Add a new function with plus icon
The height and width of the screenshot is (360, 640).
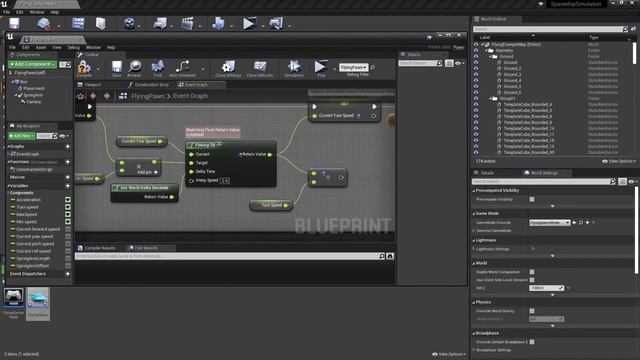68,162
